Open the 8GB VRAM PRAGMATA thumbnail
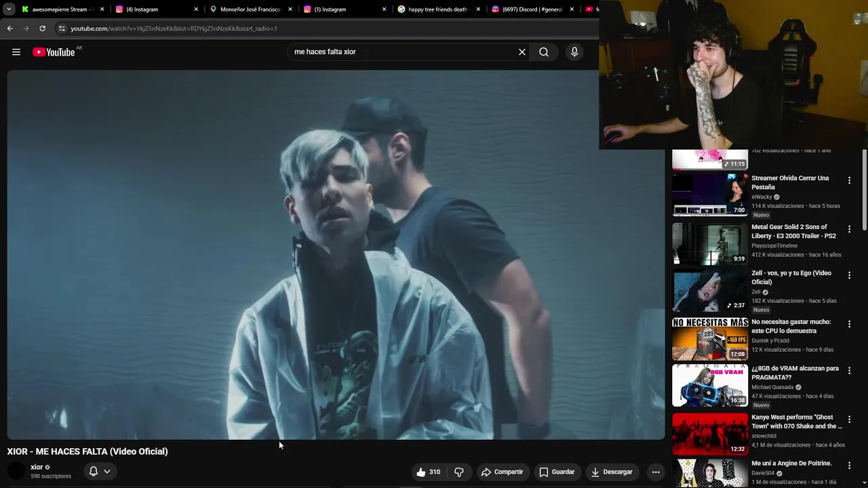 pos(710,385)
